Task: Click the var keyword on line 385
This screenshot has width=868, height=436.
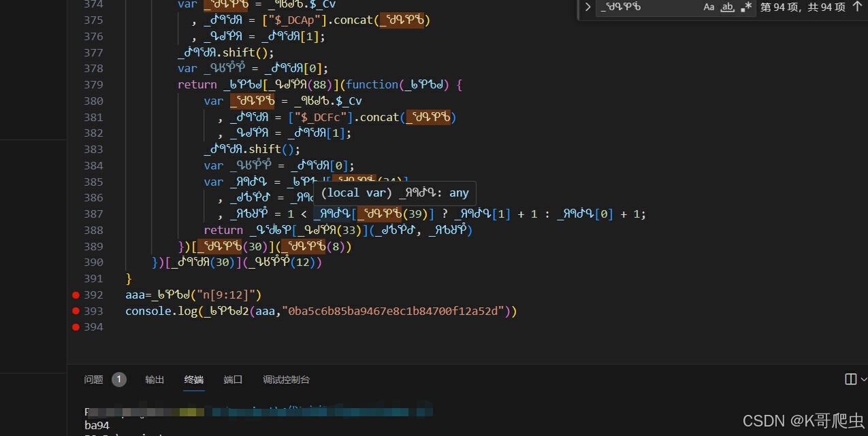Action: (213, 182)
